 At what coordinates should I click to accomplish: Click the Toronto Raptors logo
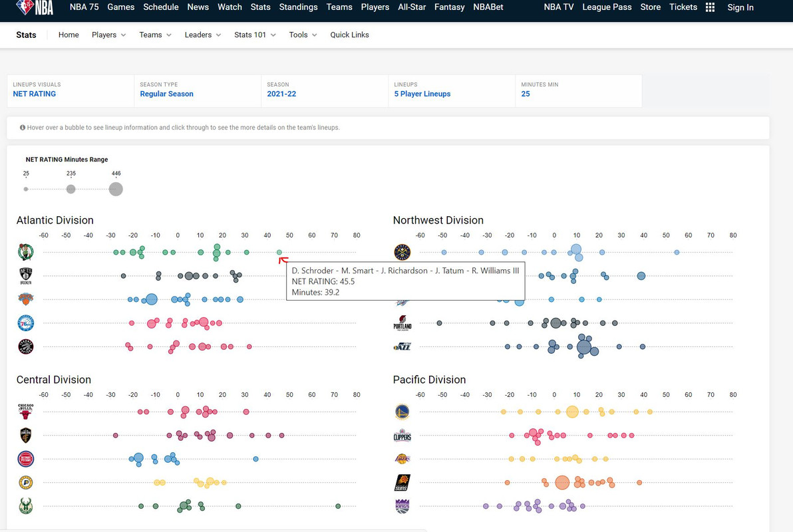point(26,346)
